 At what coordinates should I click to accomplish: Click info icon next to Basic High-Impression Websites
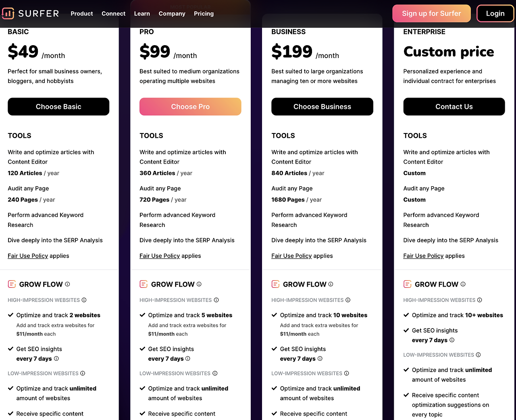point(84,300)
